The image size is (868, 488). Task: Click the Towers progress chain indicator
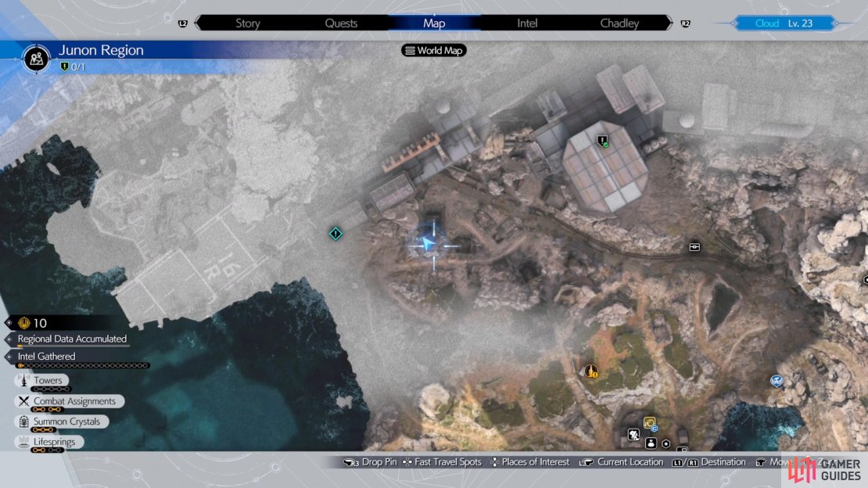(x=50, y=389)
